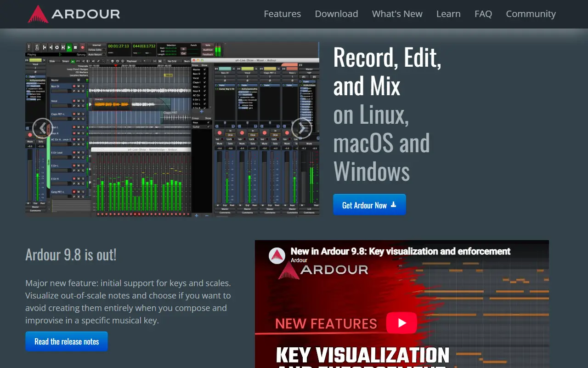The image size is (588, 368).
Task: Open the What's New section
Action: pos(397,14)
